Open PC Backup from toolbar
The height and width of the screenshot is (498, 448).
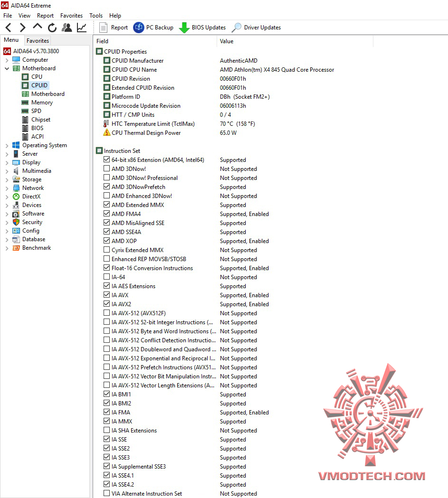pyautogui.click(x=153, y=28)
